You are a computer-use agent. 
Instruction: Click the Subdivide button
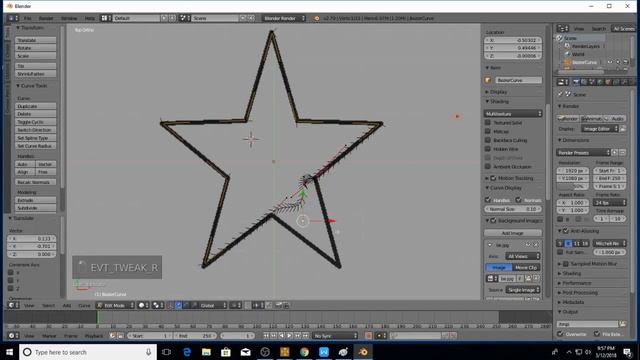[36, 208]
